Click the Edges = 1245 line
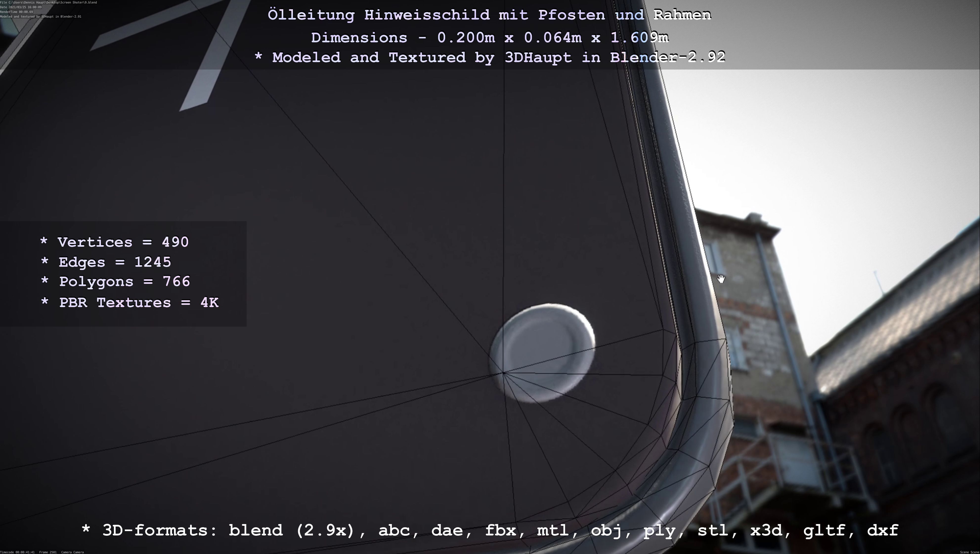This screenshot has width=980, height=554. click(x=106, y=262)
